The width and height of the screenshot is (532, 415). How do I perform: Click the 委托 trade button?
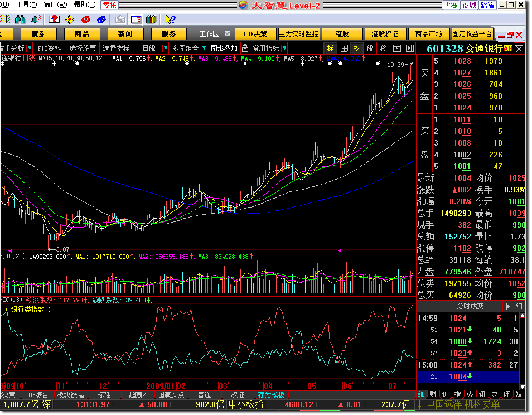(x=109, y=5)
